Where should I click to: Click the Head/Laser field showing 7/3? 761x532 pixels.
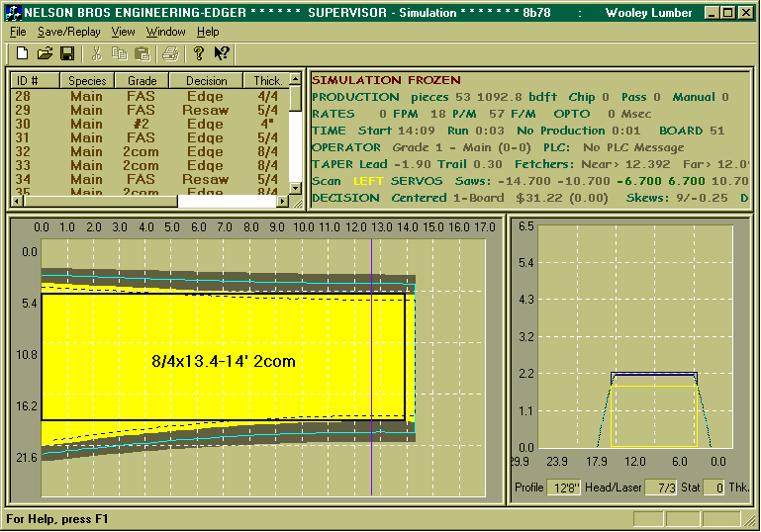tap(660, 488)
